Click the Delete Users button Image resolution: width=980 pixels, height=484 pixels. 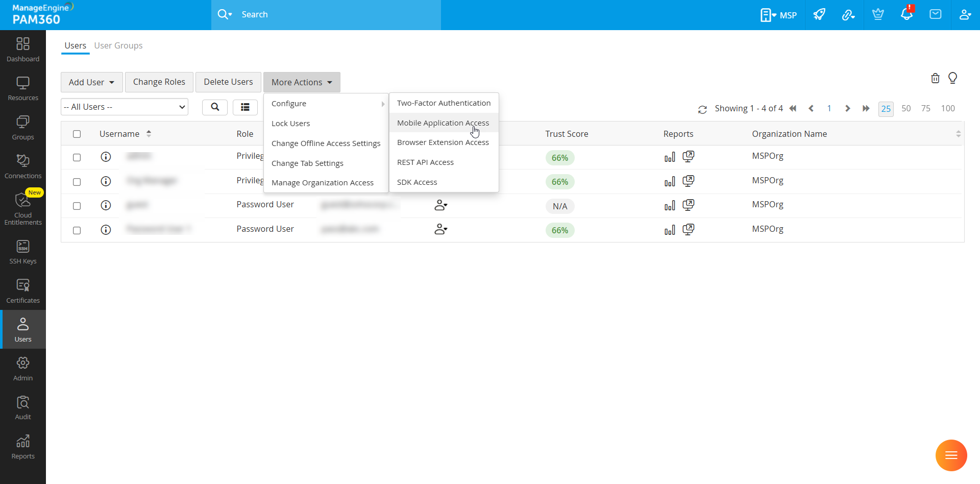pos(228,82)
